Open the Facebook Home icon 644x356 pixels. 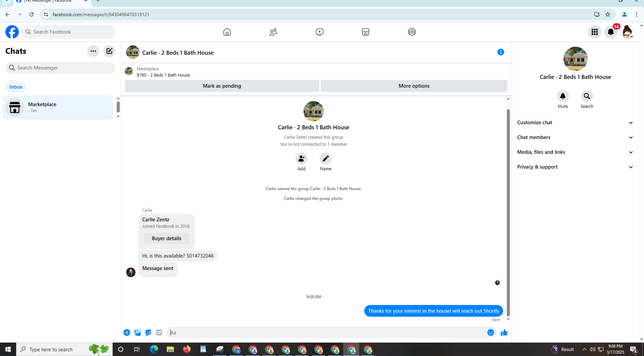[227, 32]
